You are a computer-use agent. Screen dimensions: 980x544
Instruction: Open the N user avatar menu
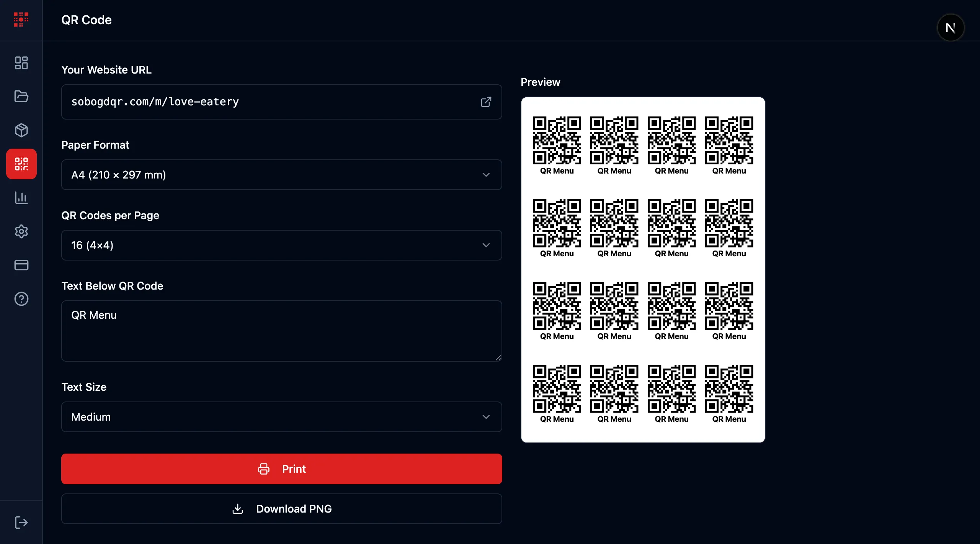point(951,27)
